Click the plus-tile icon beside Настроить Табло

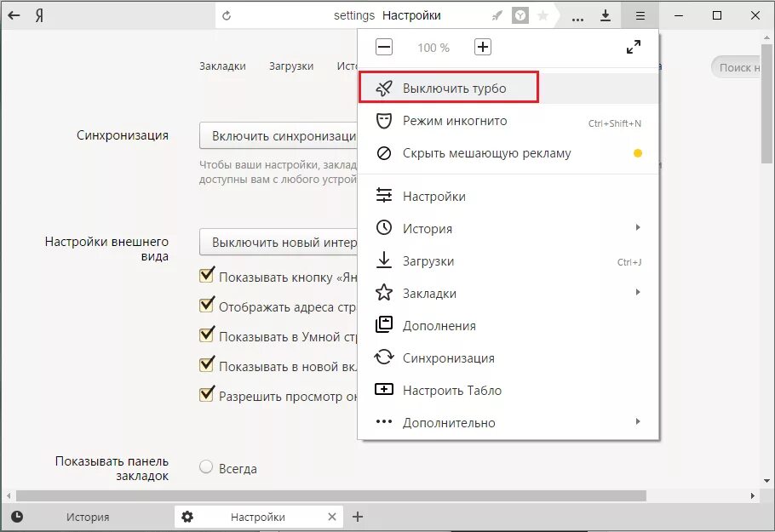[384, 389]
